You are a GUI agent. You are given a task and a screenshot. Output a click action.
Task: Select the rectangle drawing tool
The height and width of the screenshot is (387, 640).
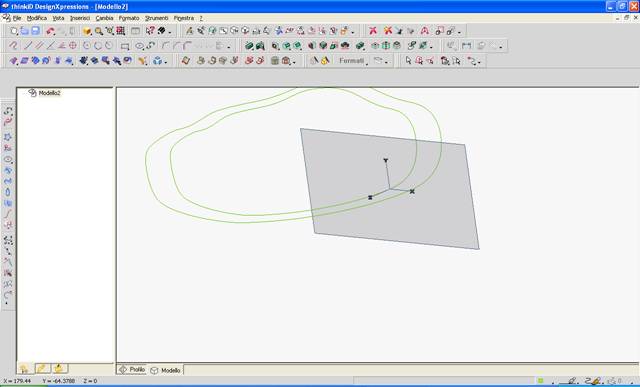click(125, 46)
